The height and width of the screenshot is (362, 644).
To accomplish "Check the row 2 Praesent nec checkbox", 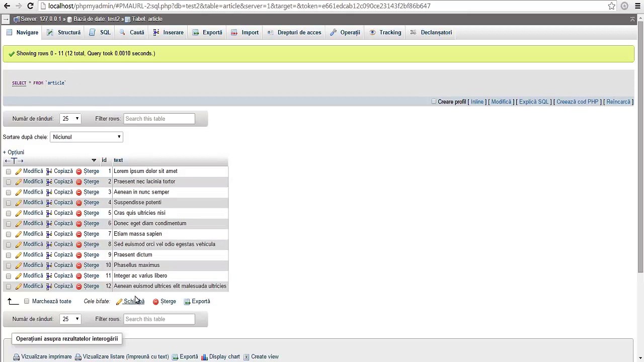I will tap(9, 182).
